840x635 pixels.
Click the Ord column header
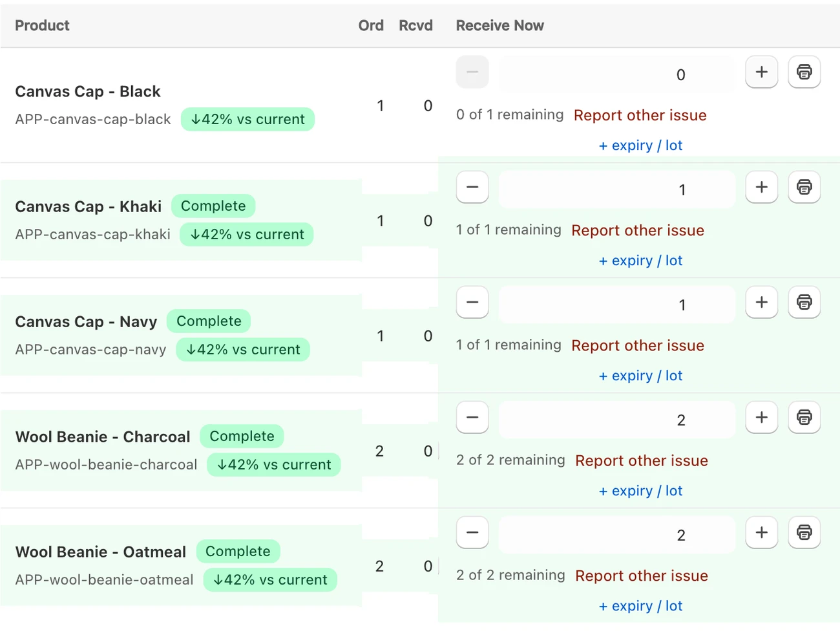coord(371,25)
